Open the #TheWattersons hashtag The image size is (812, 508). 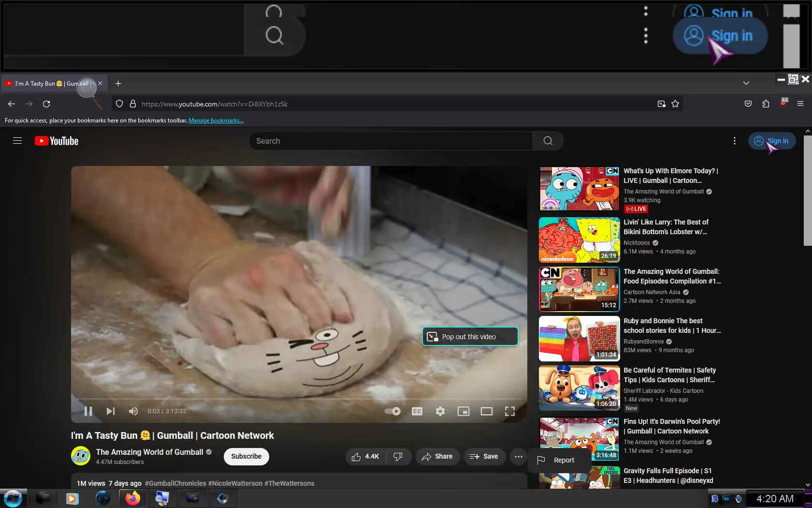tap(290, 483)
